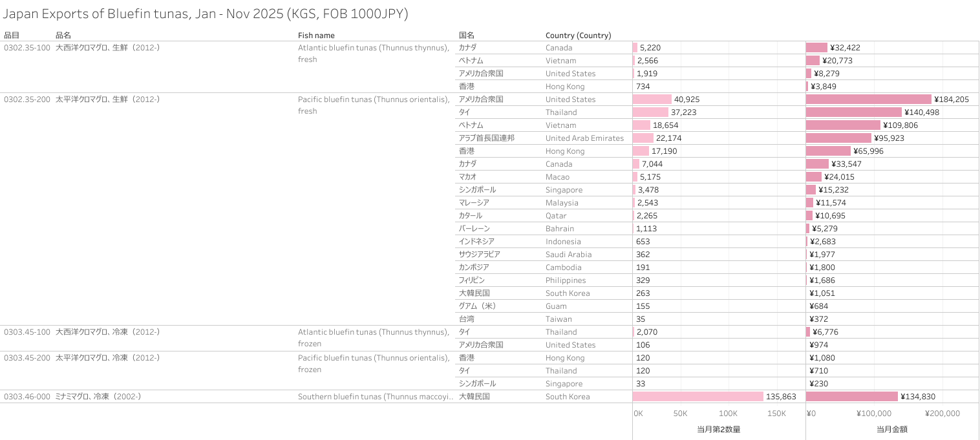
Task: Select item code 0302.35-100
Action: click(27, 48)
